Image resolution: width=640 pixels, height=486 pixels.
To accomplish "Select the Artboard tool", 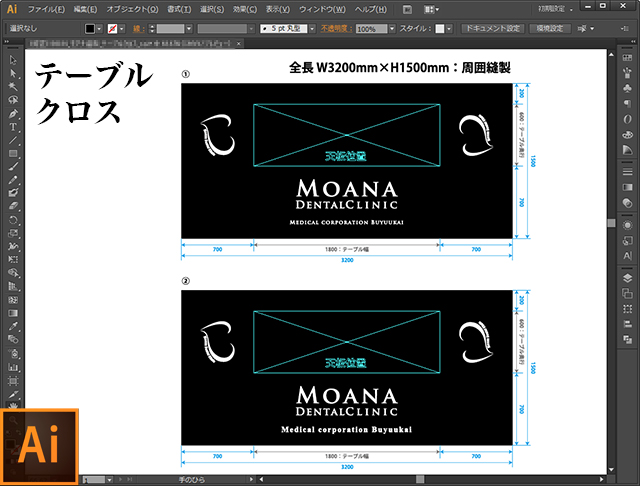I will coord(13,381).
